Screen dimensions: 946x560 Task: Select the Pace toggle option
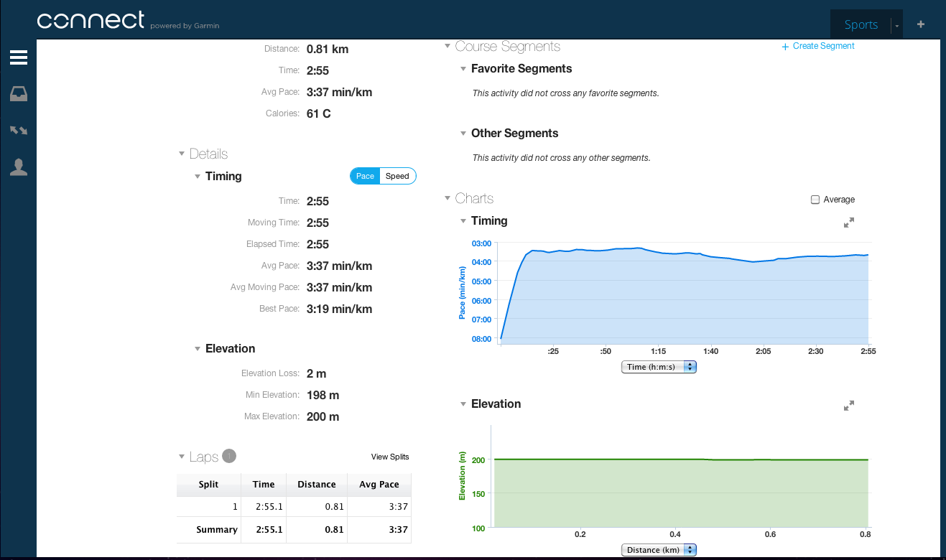click(x=365, y=176)
